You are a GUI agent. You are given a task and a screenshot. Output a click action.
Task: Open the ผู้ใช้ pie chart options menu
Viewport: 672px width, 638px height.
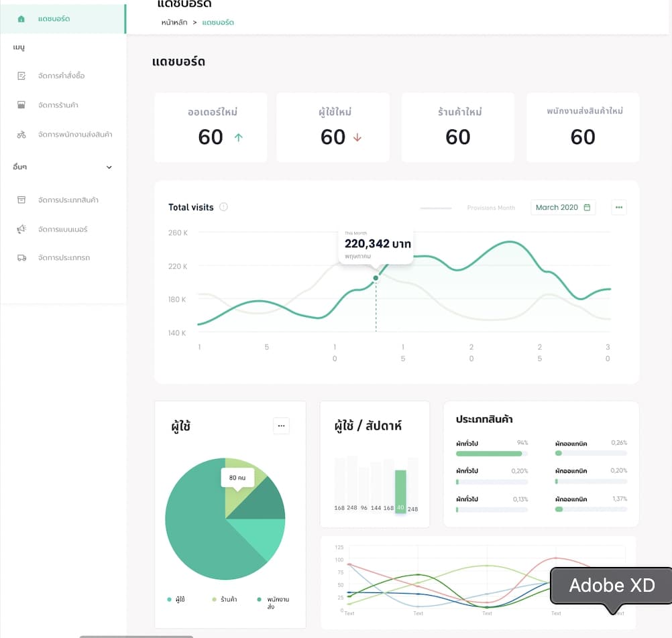coord(281,426)
